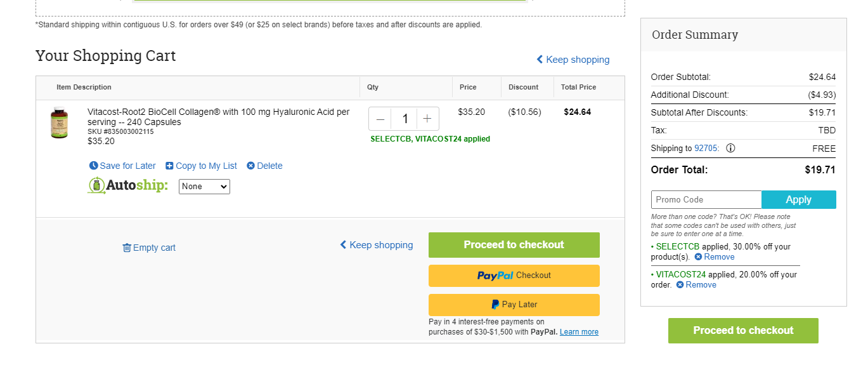
Task: Click the shipping info circle icon
Action: point(730,149)
